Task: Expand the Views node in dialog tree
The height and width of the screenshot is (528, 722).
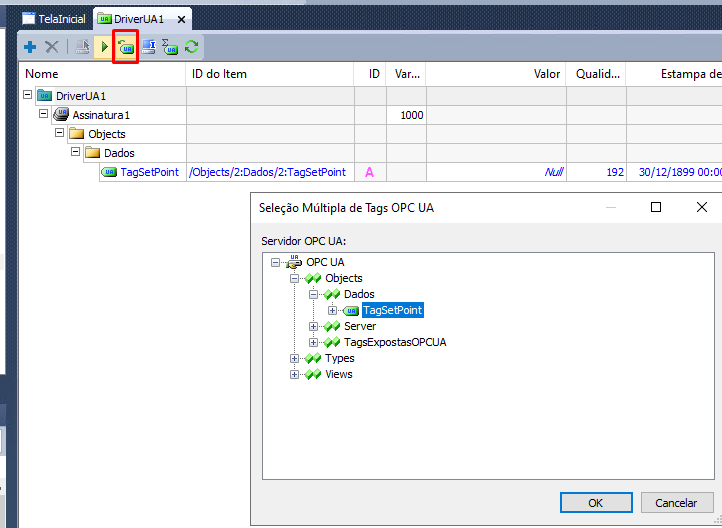Action: point(294,375)
